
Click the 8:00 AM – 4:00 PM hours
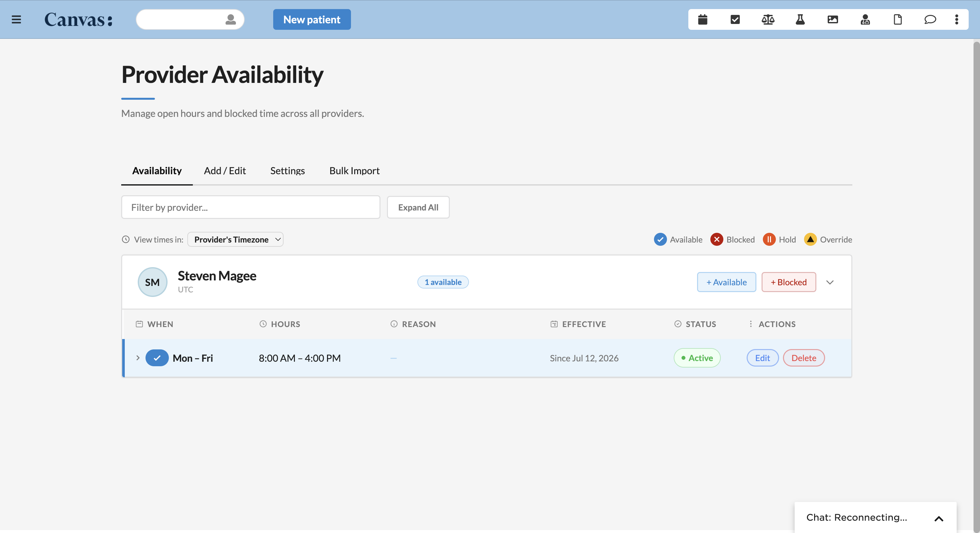point(300,358)
